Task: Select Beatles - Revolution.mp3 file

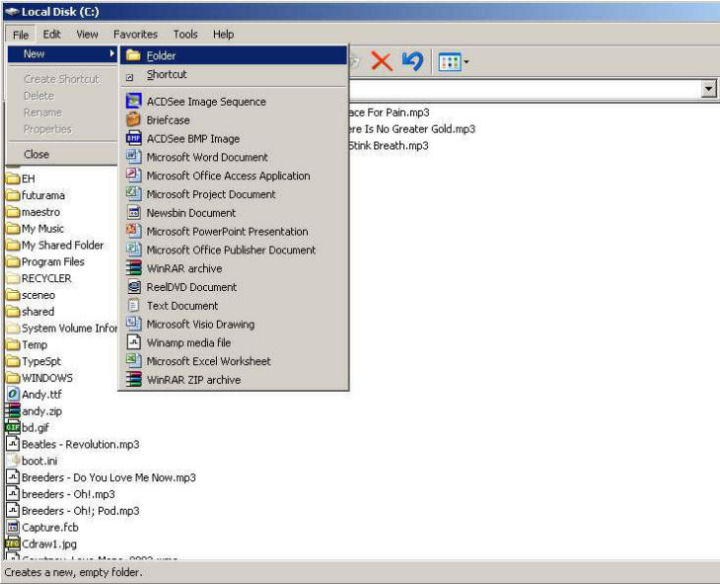Action: (x=73, y=444)
